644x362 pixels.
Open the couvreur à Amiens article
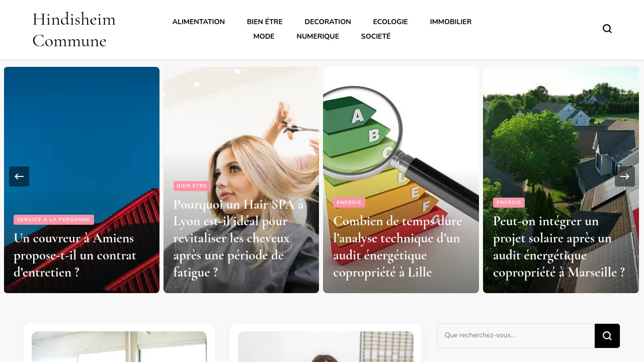(75, 255)
